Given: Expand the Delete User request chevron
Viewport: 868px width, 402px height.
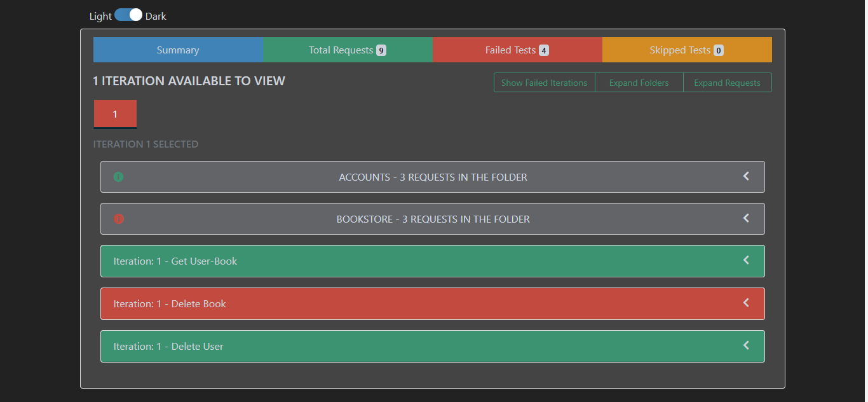Looking at the screenshot, I should (x=746, y=345).
